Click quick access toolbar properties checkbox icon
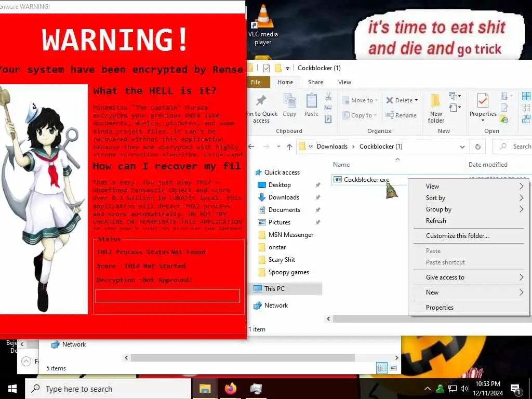The width and height of the screenshot is (532, 399). [x=267, y=68]
